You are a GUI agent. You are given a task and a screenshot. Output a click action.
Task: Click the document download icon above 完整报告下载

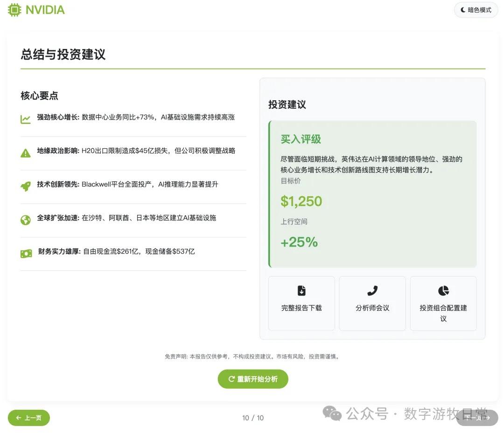(301, 290)
